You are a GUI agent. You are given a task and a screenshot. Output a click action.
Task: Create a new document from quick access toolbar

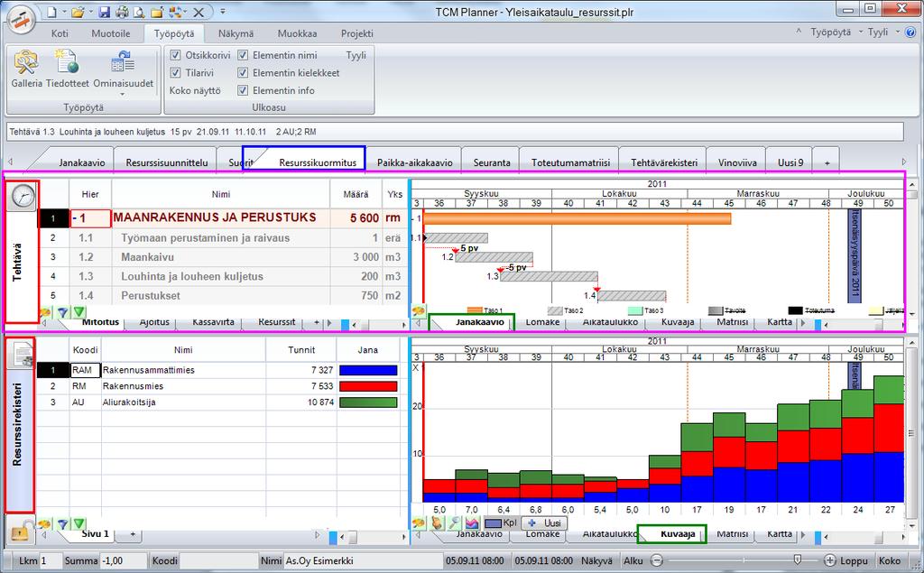tap(51, 12)
